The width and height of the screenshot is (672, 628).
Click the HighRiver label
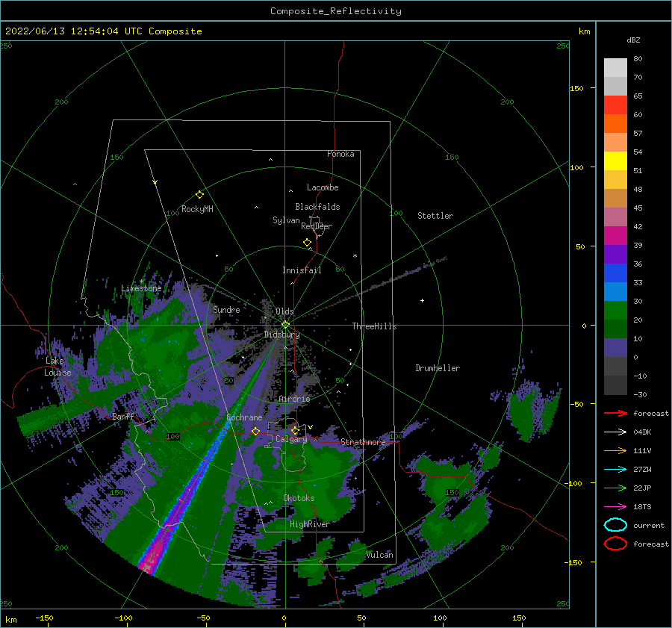tap(309, 524)
